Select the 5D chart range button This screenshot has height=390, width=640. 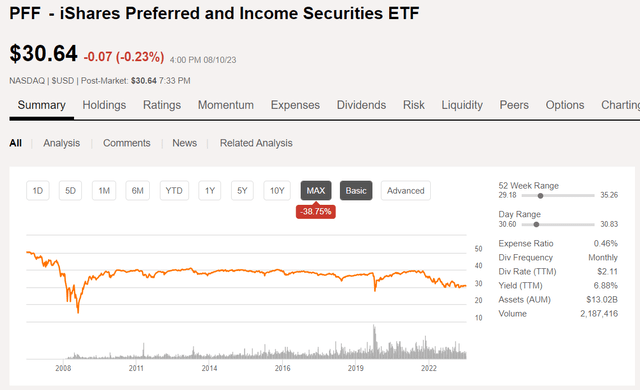coord(70,191)
